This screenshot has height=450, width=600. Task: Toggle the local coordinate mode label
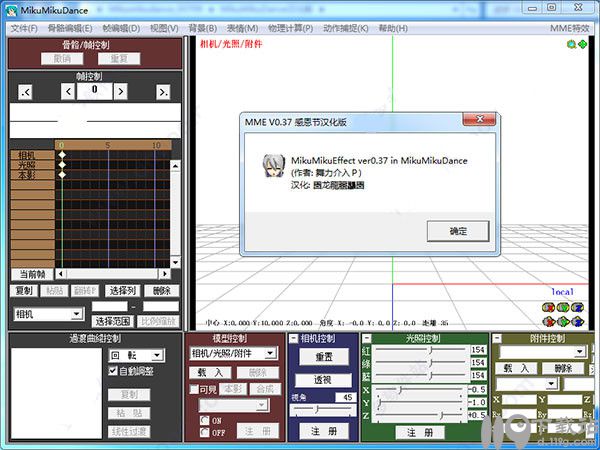coord(562,292)
